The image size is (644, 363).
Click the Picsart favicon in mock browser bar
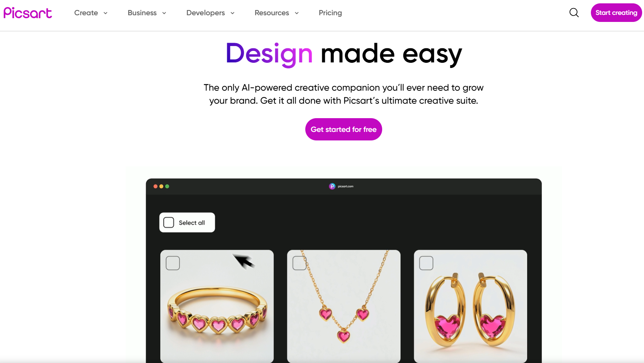(332, 186)
